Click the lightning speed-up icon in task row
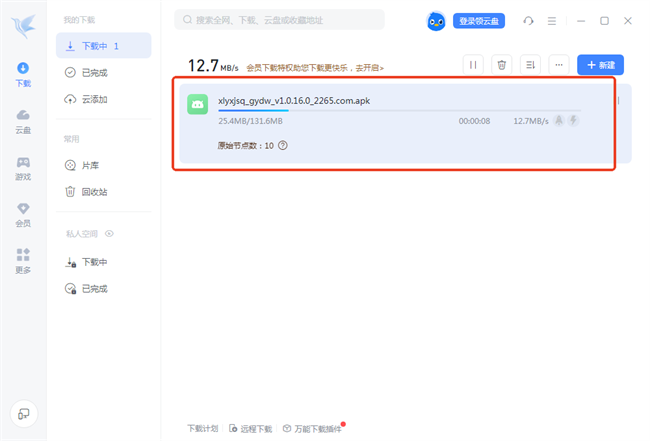The width and height of the screenshot is (650, 441). pos(573,121)
